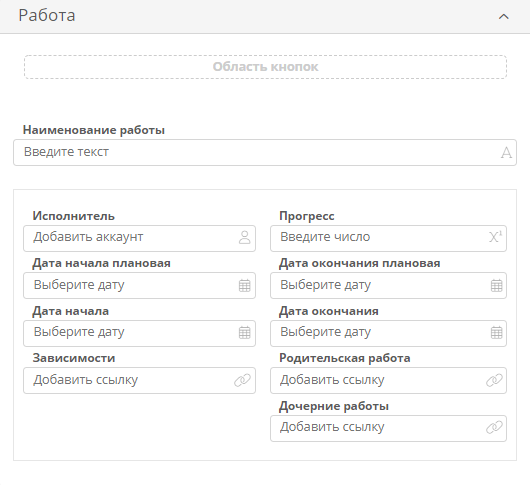Click the text-type A icon in Наименование работы
The image size is (530, 485).
click(x=506, y=153)
